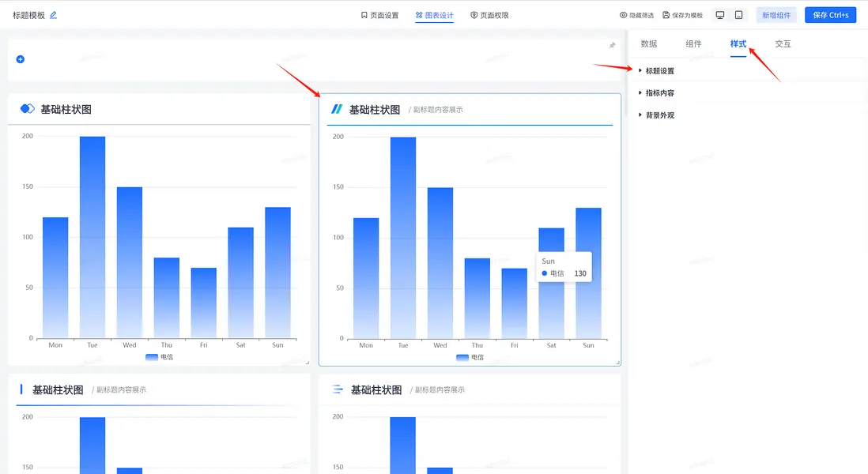Select 副标题内容展示 subtitle of selected chart

(438, 110)
